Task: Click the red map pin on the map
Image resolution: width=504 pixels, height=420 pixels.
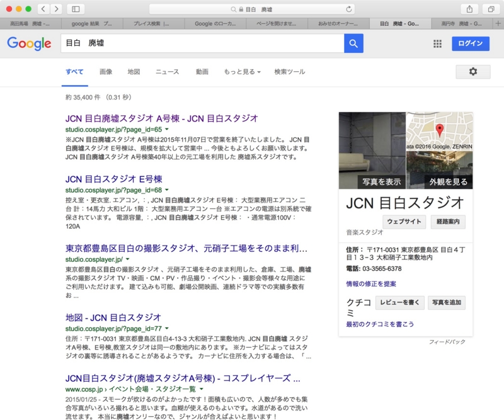Action: click(x=439, y=130)
